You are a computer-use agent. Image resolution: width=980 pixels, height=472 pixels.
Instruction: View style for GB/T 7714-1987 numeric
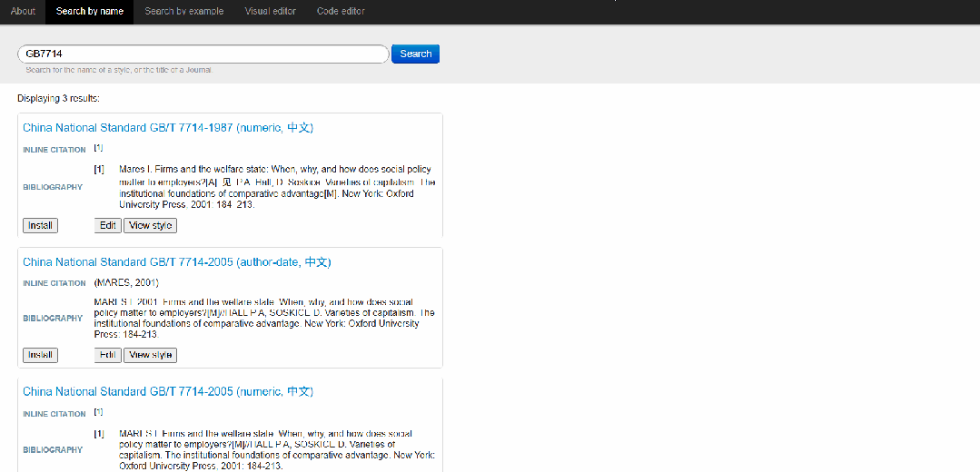(x=150, y=225)
